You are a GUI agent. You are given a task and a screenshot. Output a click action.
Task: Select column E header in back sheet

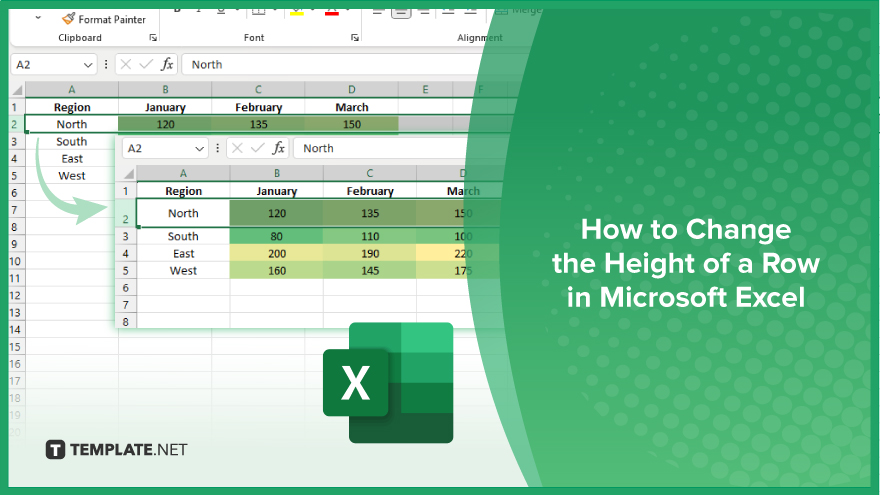pos(425,89)
